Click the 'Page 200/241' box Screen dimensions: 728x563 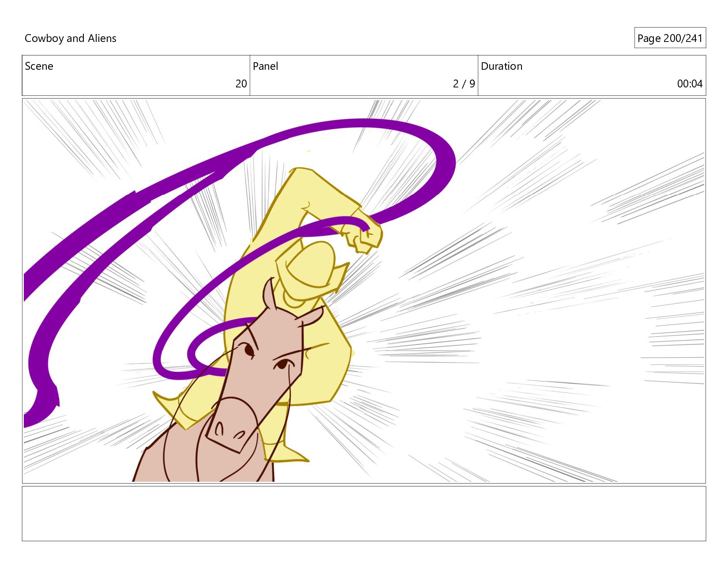click(670, 38)
